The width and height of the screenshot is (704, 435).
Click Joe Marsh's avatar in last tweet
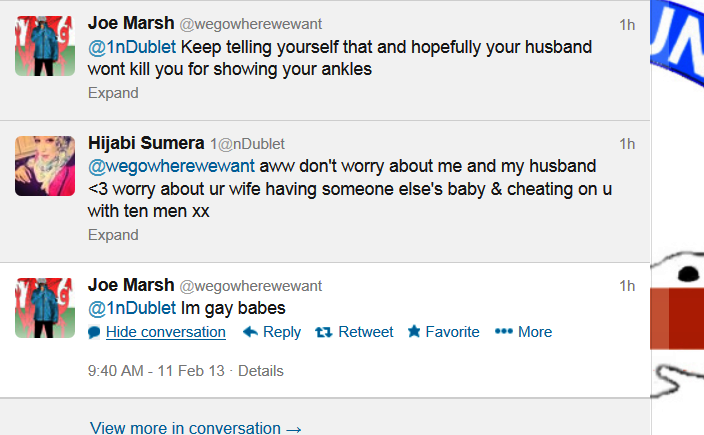pos(45,307)
